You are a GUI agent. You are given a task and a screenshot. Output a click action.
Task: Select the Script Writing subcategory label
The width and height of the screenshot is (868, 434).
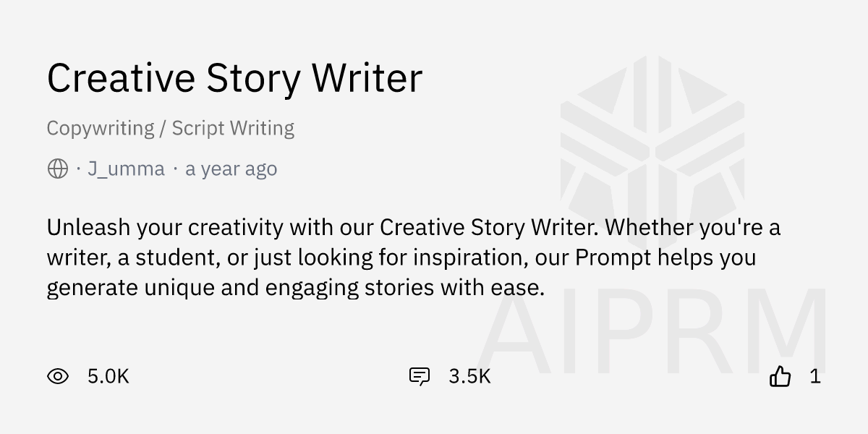click(x=233, y=129)
